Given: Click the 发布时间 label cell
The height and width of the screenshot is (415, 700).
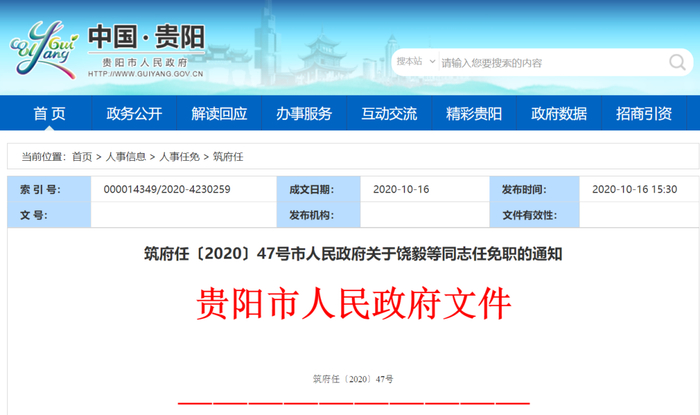Looking at the screenshot, I should point(534,189).
